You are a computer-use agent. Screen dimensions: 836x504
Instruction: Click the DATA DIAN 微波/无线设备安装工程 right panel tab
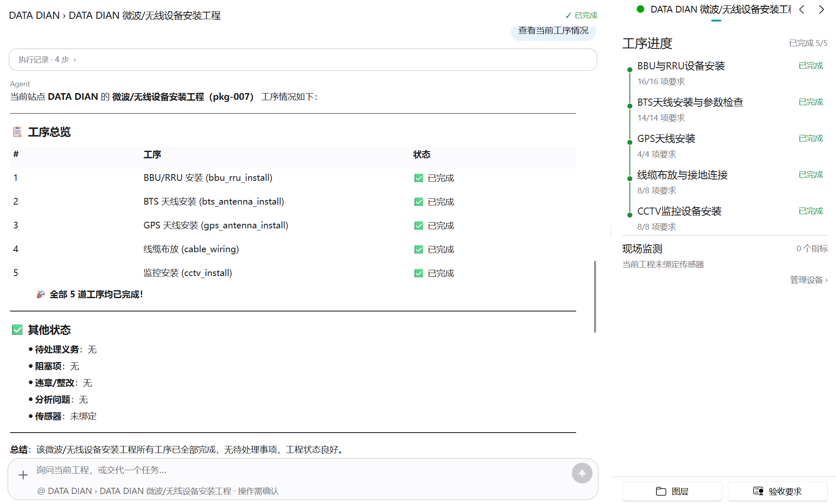click(720, 9)
